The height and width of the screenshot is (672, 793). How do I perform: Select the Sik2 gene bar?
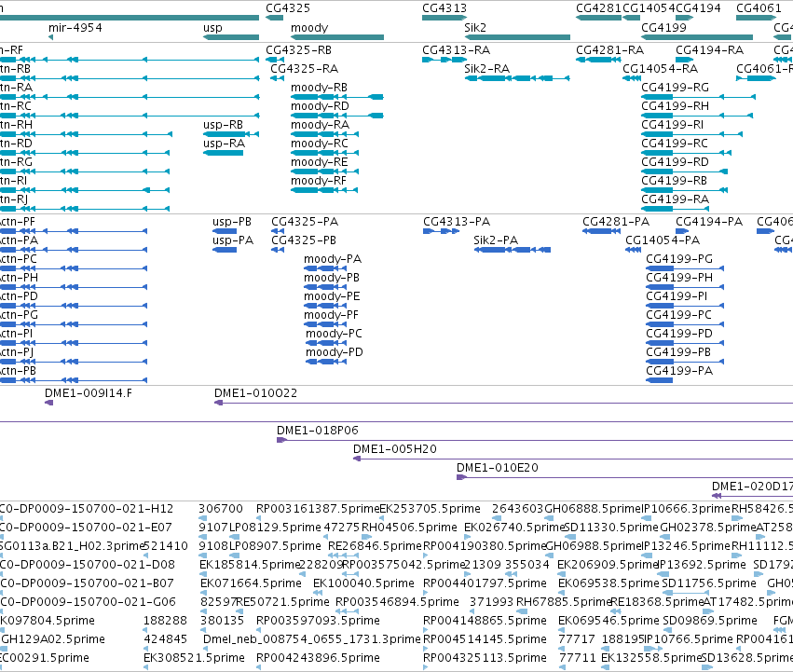point(517,37)
